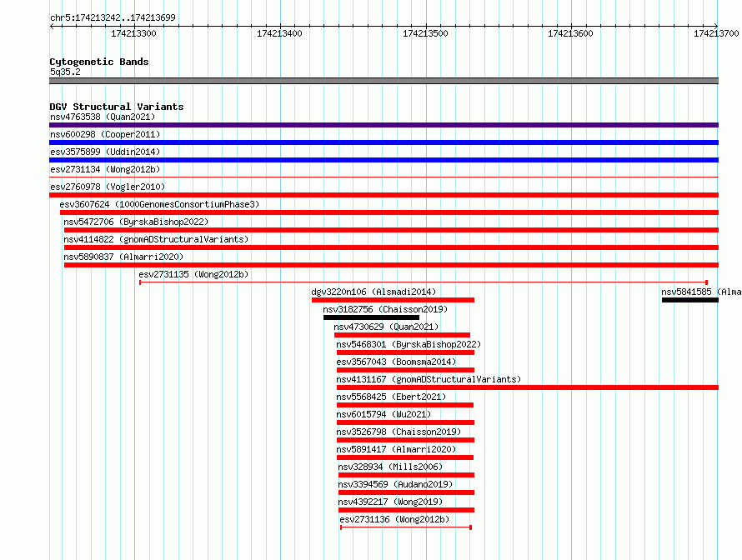Click the red esv2760978 variant bar

(384, 195)
